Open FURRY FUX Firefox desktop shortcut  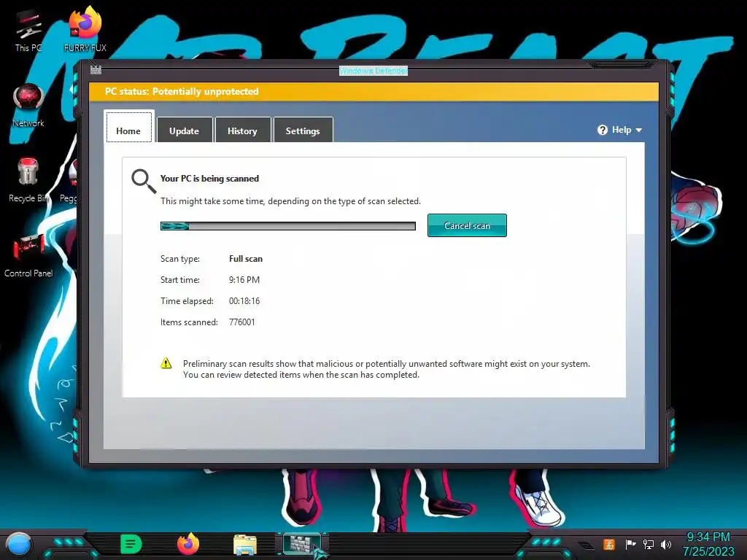(85, 29)
